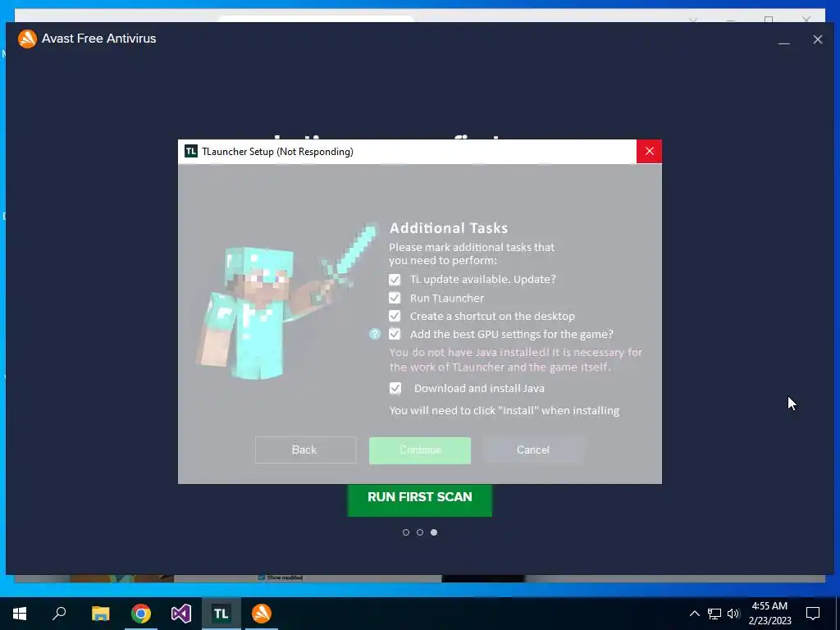Toggle the Run TLauncher checkbox
The height and width of the screenshot is (630, 840).
(x=395, y=298)
